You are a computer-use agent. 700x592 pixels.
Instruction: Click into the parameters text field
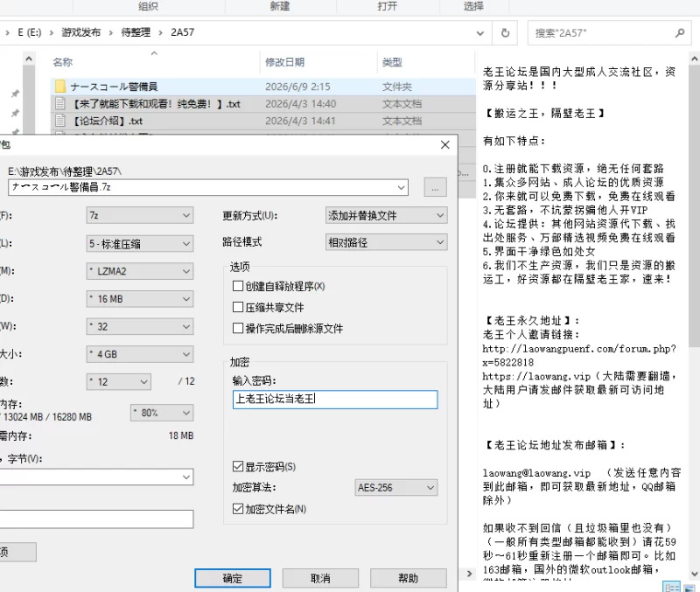tap(96, 519)
